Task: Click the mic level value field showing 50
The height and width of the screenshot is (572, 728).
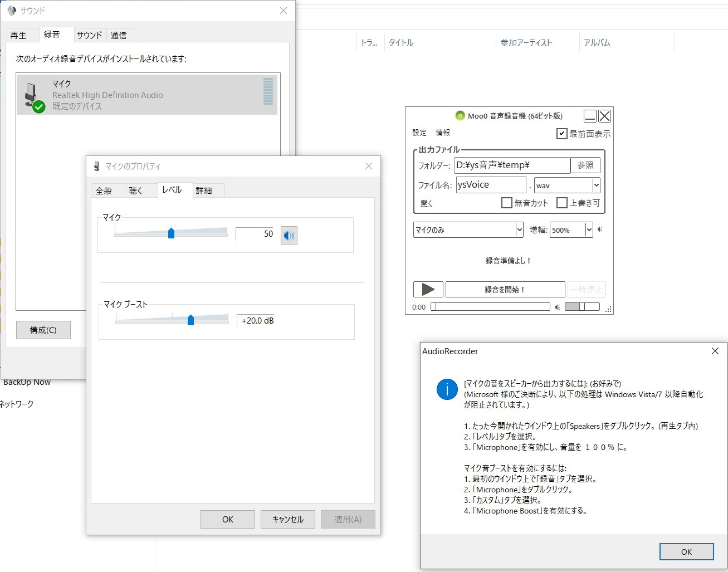Action: click(256, 234)
